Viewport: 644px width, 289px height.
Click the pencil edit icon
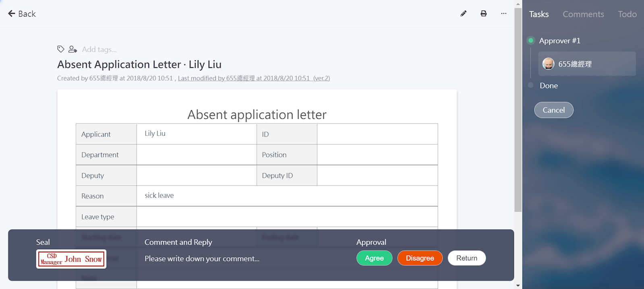coord(464,14)
